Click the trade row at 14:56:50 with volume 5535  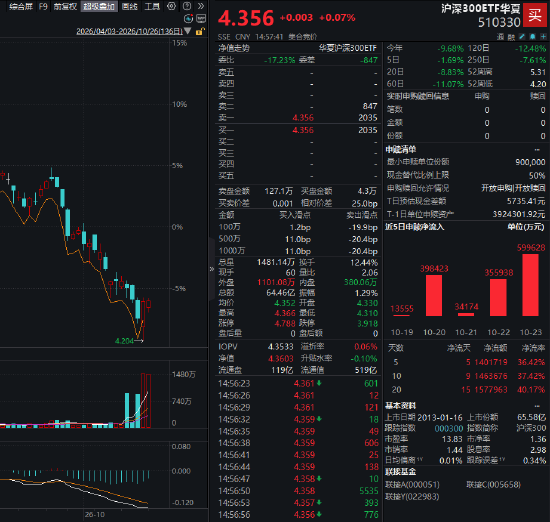pyautogui.click(x=298, y=491)
